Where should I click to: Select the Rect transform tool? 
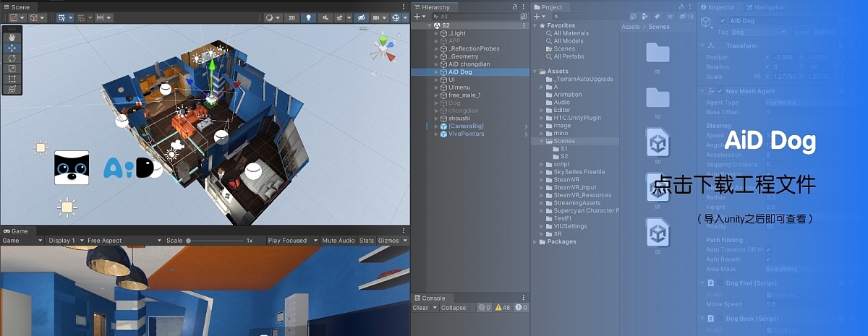point(12,79)
